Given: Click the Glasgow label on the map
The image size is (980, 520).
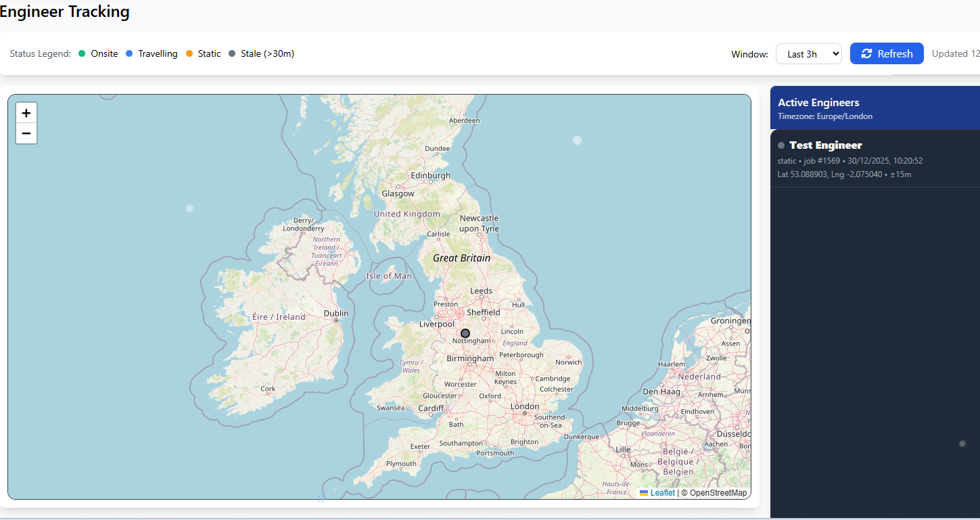Looking at the screenshot, I should pos(398,193).
